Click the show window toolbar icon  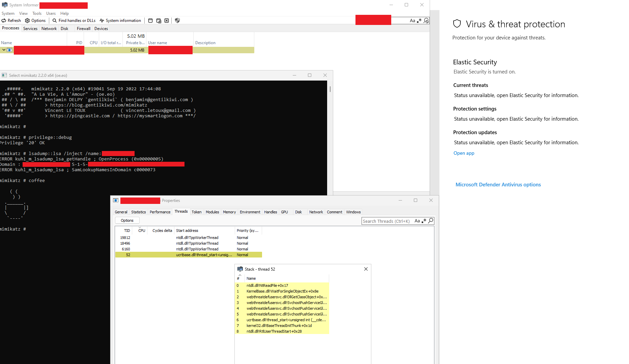pos(150,21)
